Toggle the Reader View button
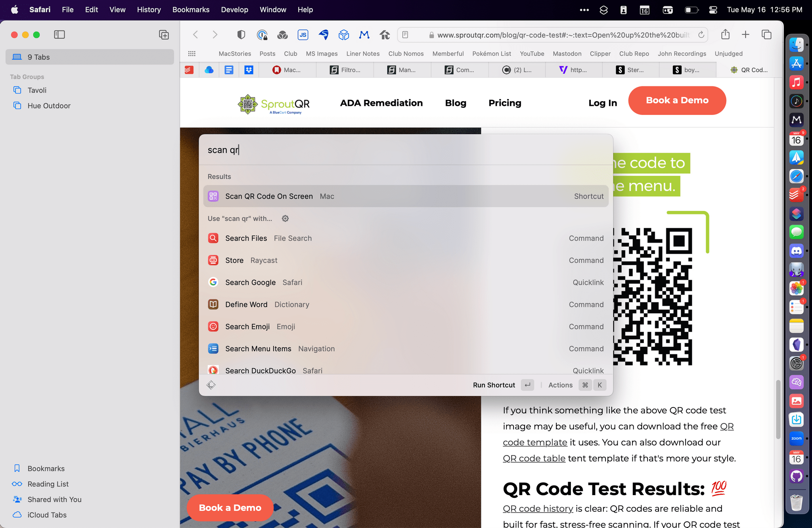 click(406, 34)
